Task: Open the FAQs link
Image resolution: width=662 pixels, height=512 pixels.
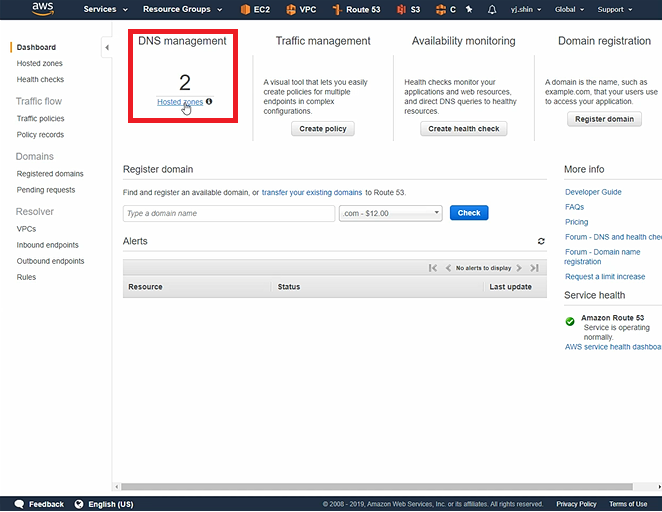Action: 575,207
